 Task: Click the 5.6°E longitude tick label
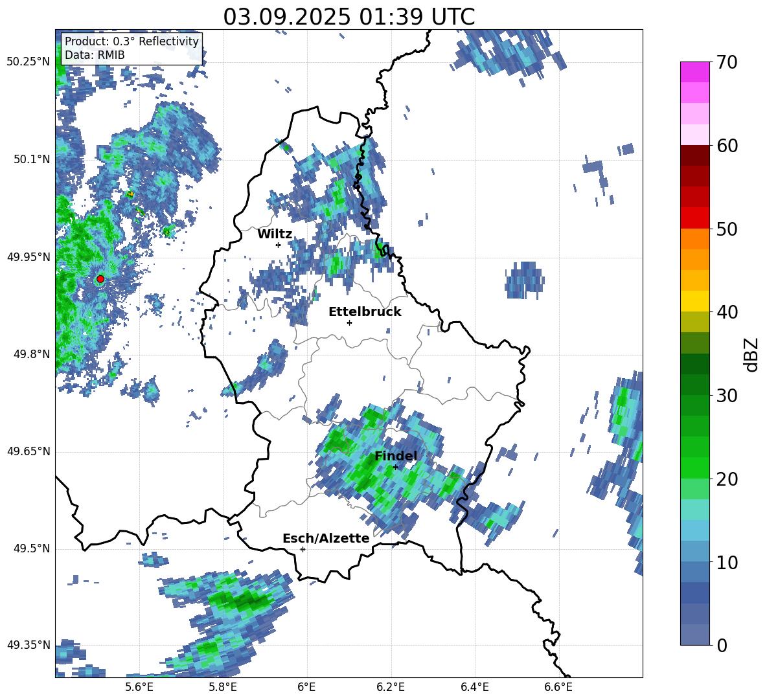pos(139,687)
